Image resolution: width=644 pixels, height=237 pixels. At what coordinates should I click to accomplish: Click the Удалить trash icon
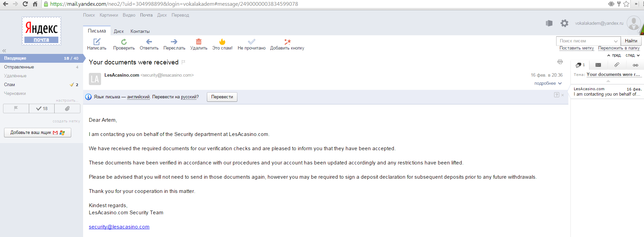[199, 42]
